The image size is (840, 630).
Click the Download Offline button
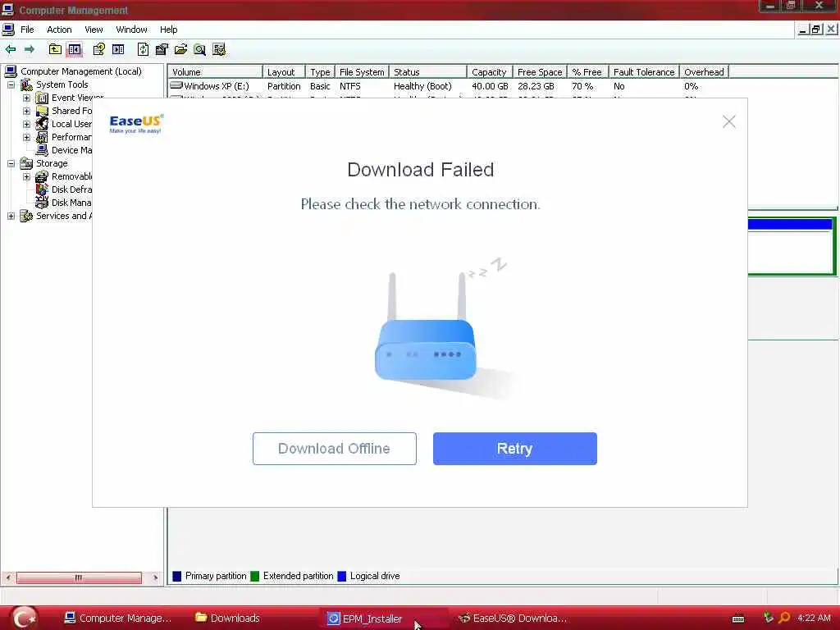[x=335, y=449]
